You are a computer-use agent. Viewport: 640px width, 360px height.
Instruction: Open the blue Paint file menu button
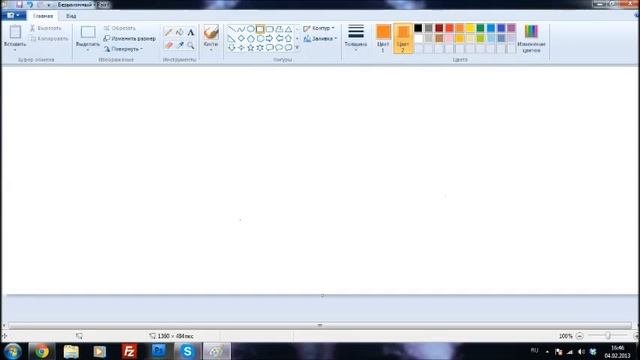coord(13,16)
